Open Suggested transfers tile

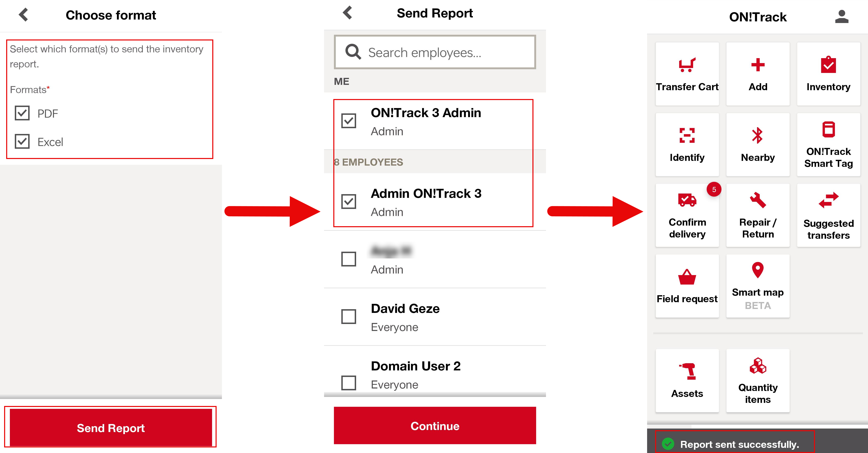pyautogui.click(x=828, y=216)
